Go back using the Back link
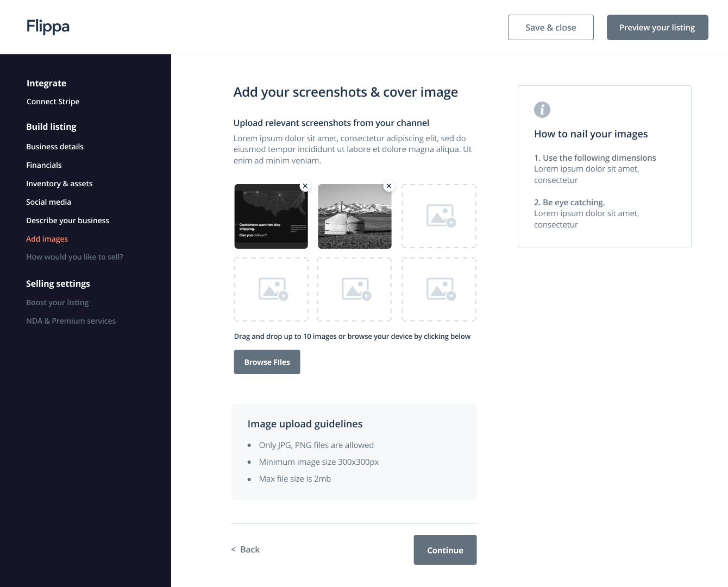Image resolution: width=728 pixels, height=587 pixels. pos(246,550)
